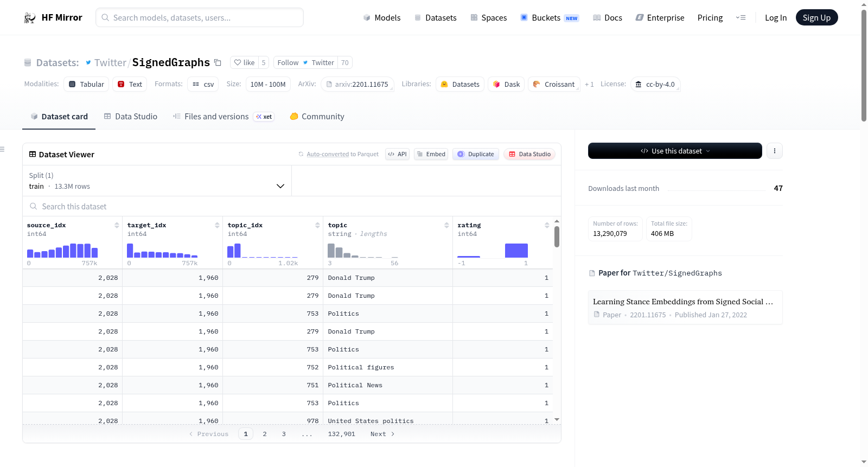Click Next in the pagination

pos(382,434)
